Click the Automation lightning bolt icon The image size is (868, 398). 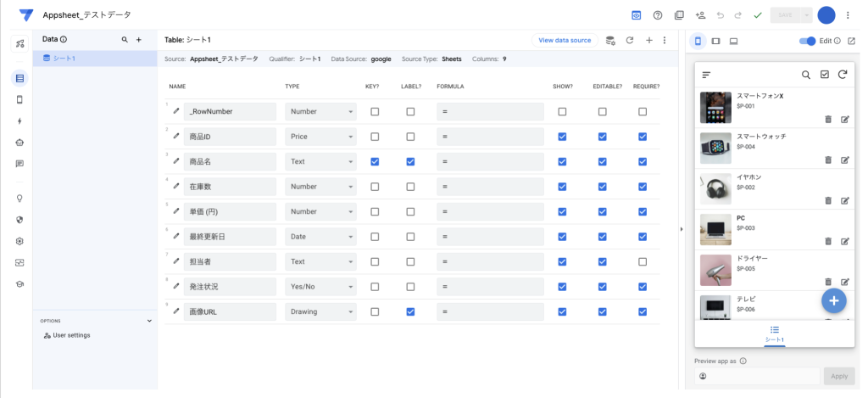click(x=19, y=121)
